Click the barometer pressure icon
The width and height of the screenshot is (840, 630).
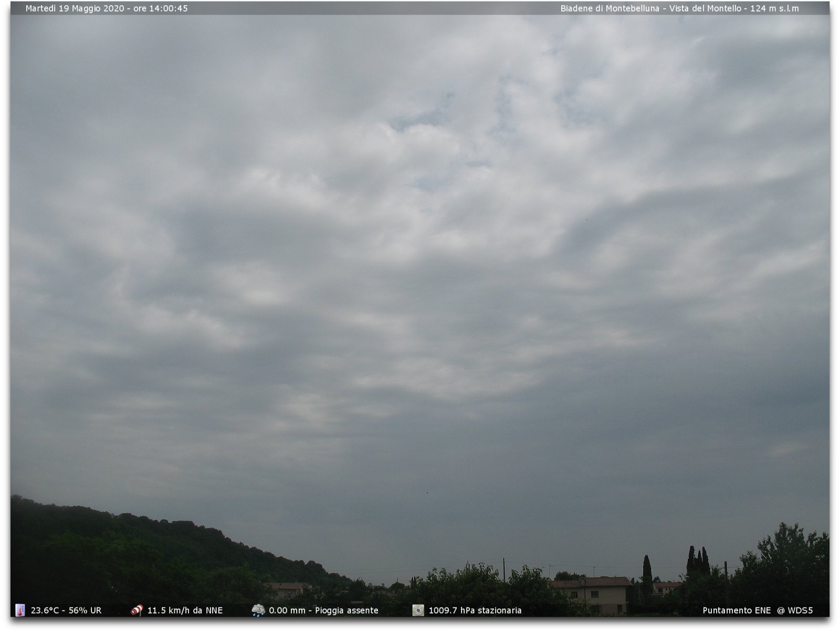418,610
